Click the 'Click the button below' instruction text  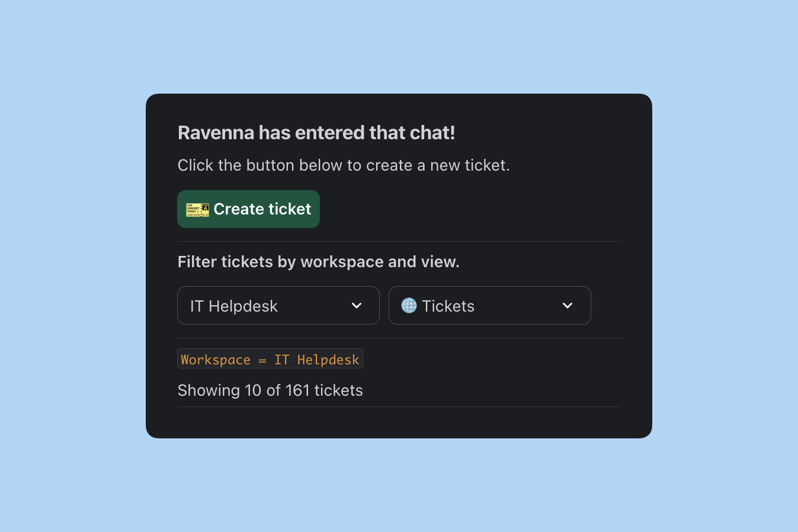tap(344, 165)
